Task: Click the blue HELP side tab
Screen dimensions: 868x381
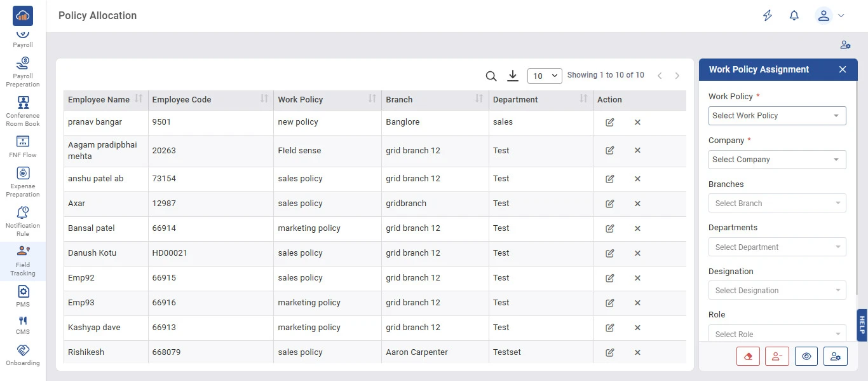Action: (x=862, y=325)
